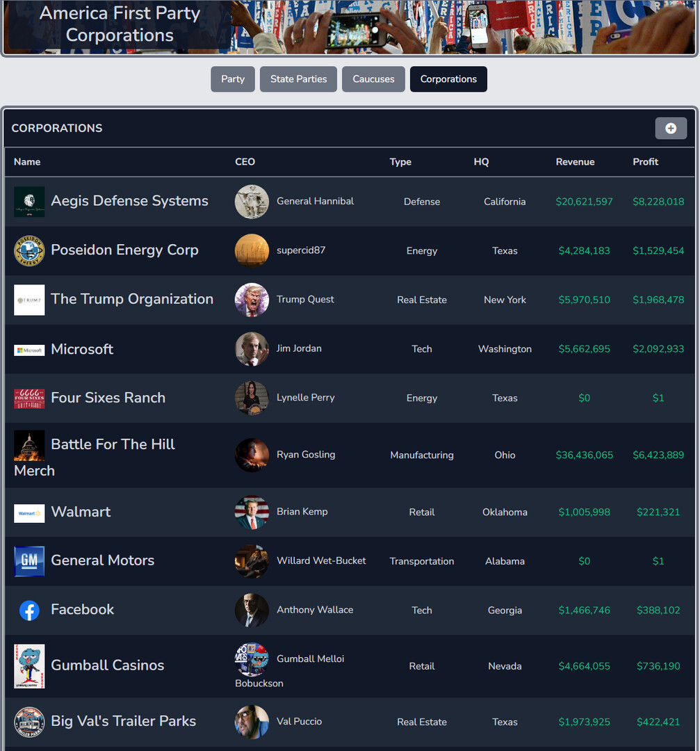This screenshot has width=700, height=751.
Task: Select the Caucuses tab
Action: (373, 79)
